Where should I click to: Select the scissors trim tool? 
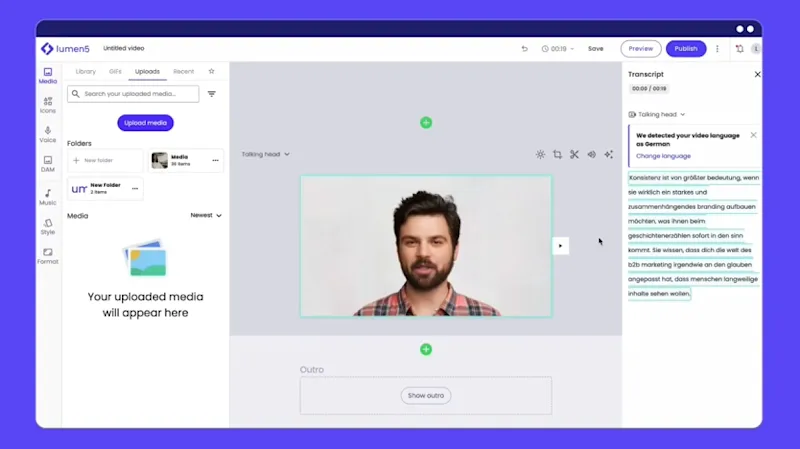pos(574,154)
